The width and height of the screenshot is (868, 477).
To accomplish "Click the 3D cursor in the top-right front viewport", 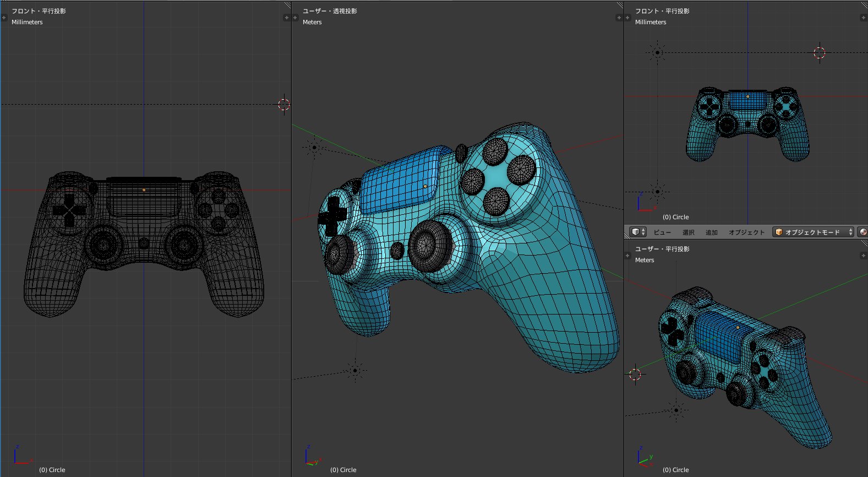I will pos(820,52).
